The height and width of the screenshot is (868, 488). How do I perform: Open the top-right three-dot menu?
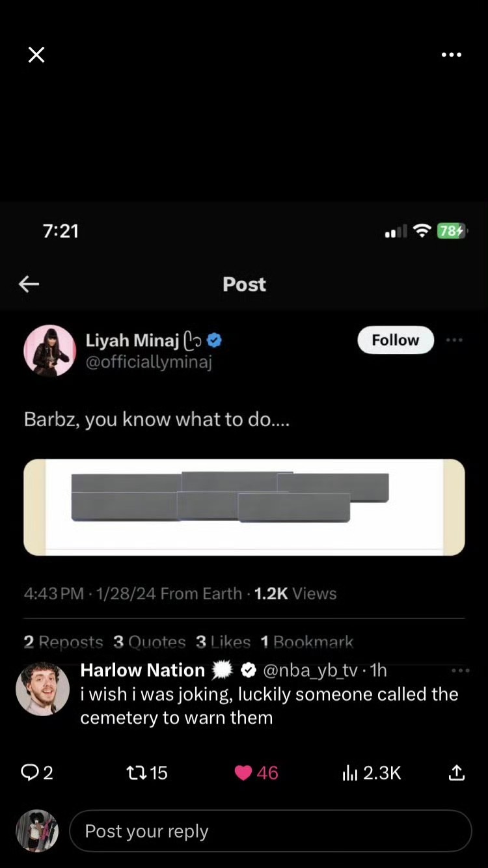pos(451,55)
